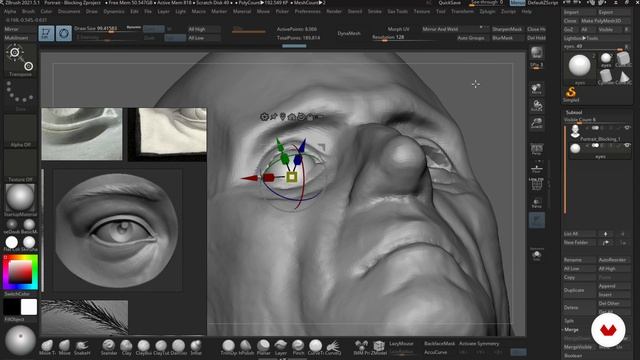The width and height of the screenshot is (640, 360).
Task: Expand the Split section
Action: tap(569, 321)
